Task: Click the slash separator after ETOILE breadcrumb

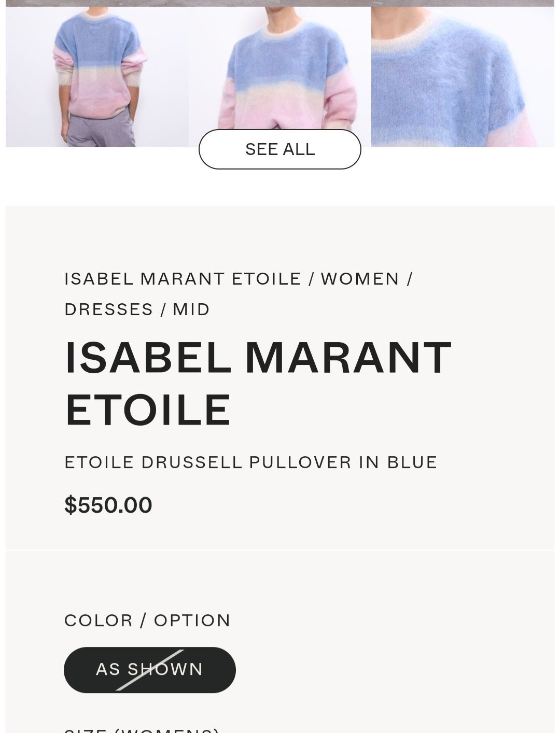Action: click(x=311, y=279)
